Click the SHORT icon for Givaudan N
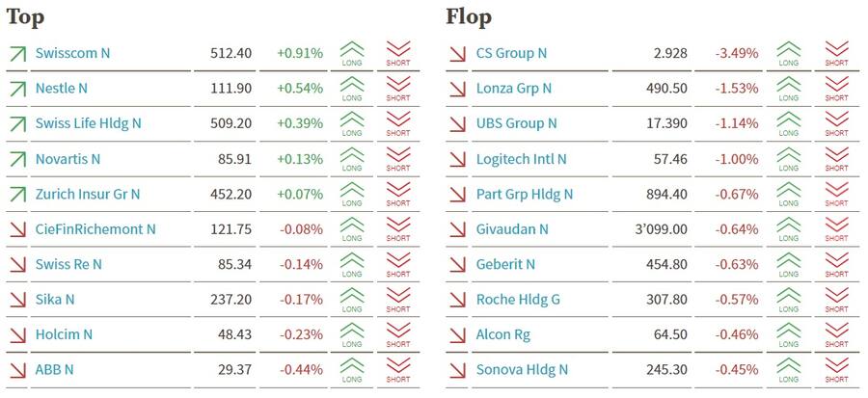 click(x=837, y=229)
